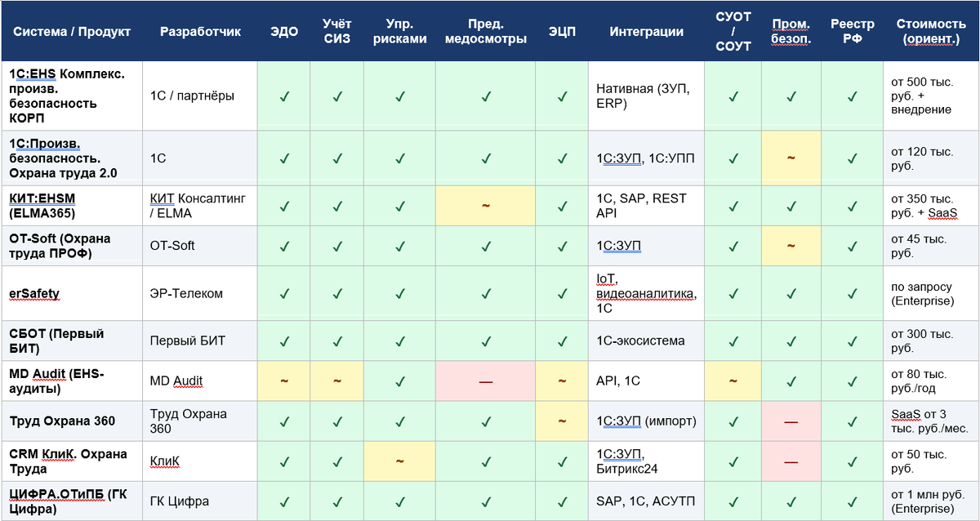
Task: Select the 'СУОТ / СОУТ' header cell
Action: pyautogui.click(x=733, y=32)
